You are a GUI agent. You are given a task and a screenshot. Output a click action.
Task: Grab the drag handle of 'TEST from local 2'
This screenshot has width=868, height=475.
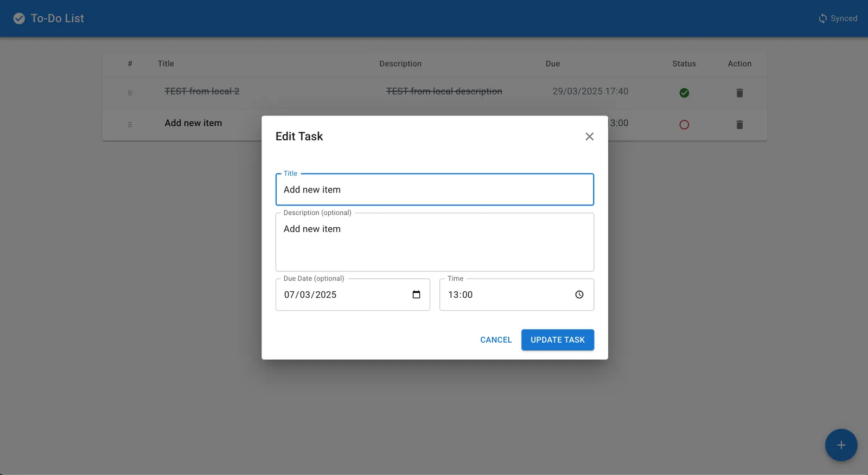pyautogui.click(x=130, y=93)
